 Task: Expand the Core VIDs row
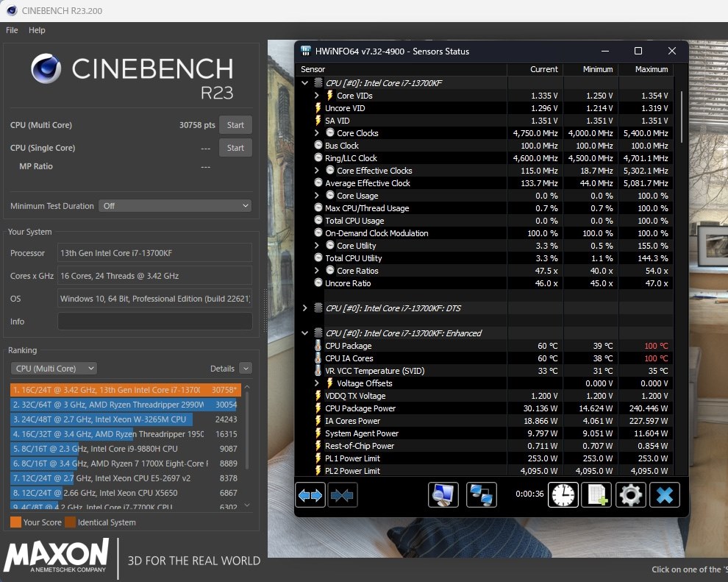(317, 95)
